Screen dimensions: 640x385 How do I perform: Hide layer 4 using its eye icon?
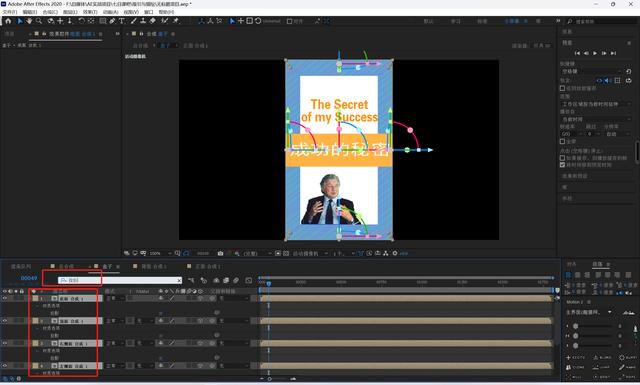(x=5, y=366)
